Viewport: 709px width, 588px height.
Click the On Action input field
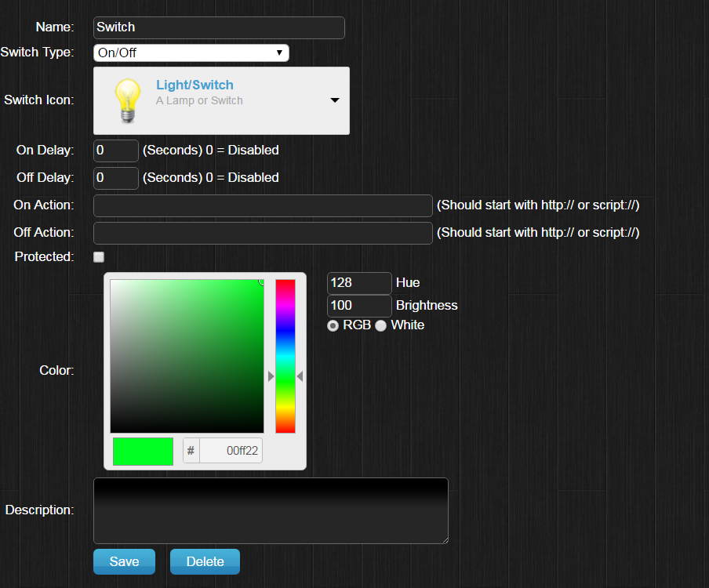tap(263, 205)
